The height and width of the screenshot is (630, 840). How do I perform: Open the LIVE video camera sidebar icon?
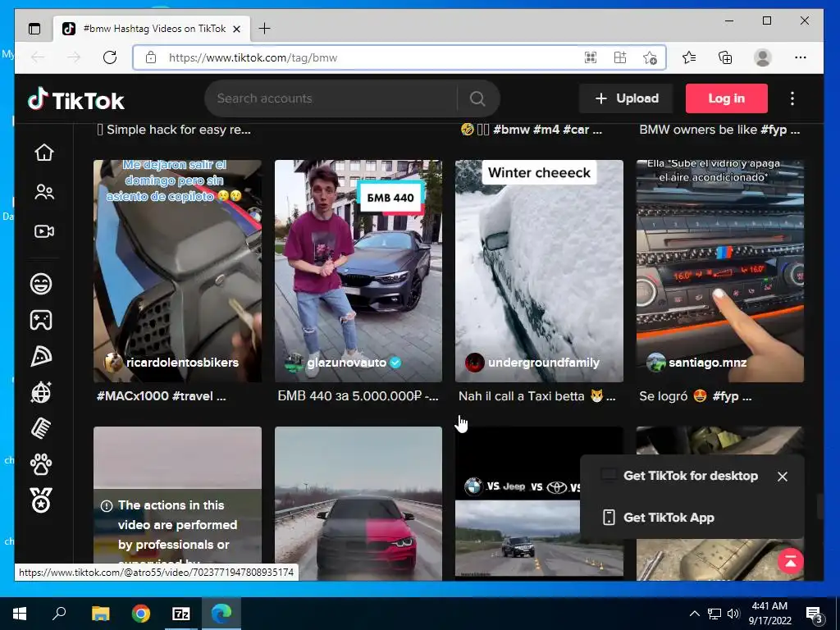click(x=44, y=231)
